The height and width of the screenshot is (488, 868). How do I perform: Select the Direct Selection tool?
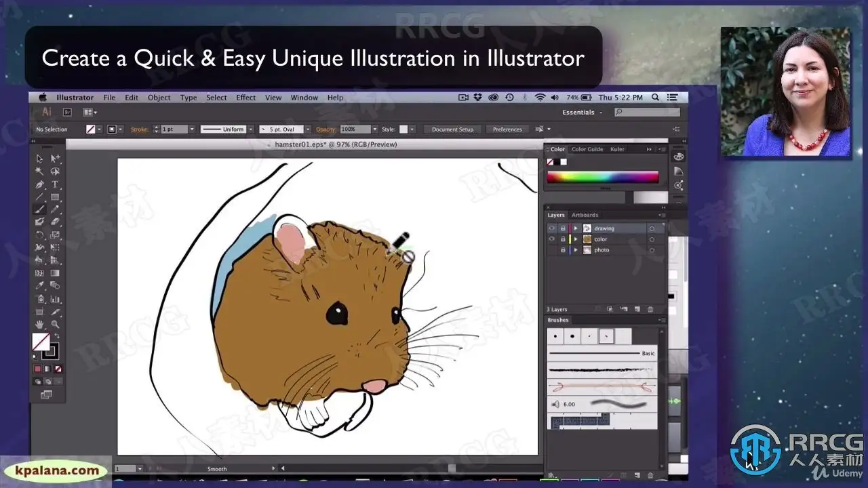tap(55, 159)
